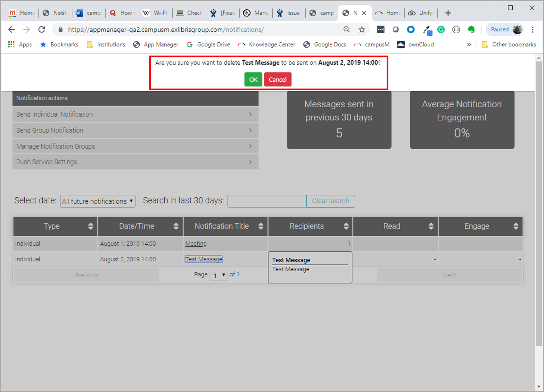Close the active notifications tab

pos(364,13)
